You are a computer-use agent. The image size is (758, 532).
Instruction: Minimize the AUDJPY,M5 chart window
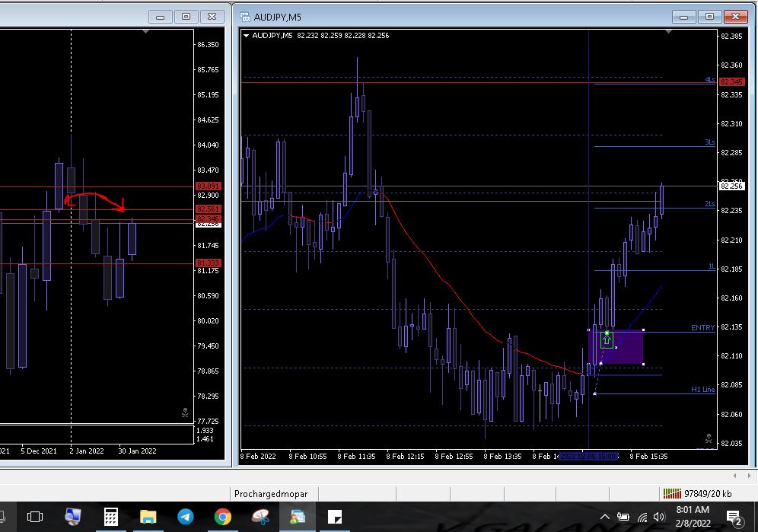tap(683, 17)
